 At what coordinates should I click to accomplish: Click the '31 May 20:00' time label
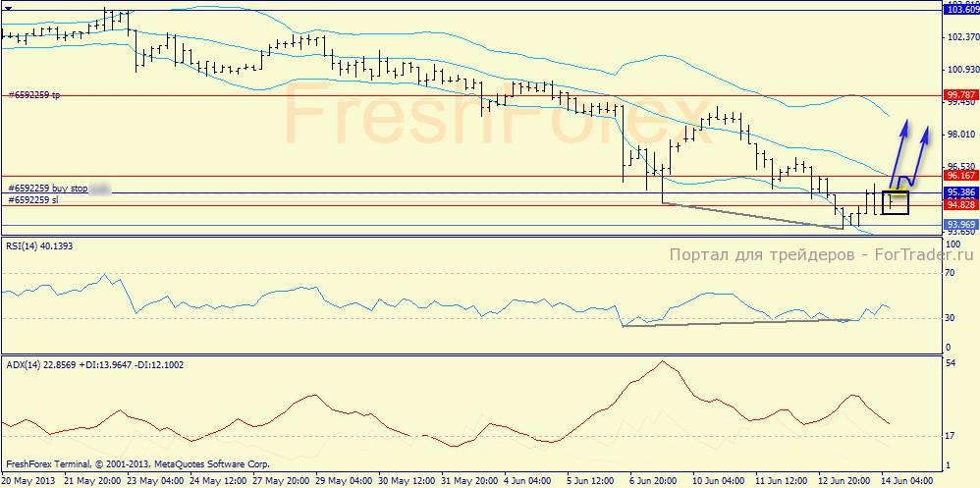pyautogui.click(x=468, y=481)
